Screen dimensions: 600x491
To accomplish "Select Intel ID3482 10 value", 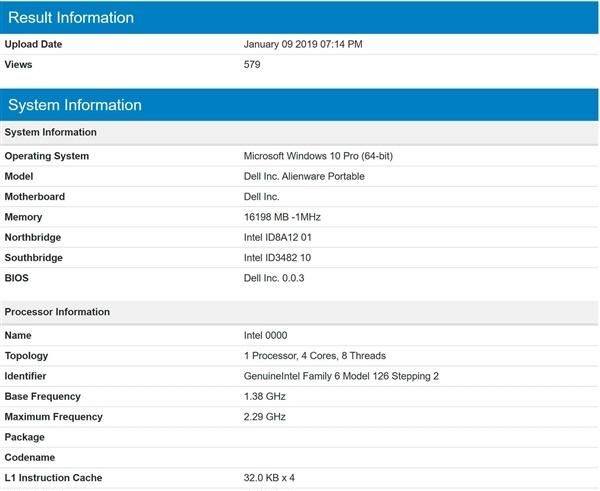I will point(277,258).
